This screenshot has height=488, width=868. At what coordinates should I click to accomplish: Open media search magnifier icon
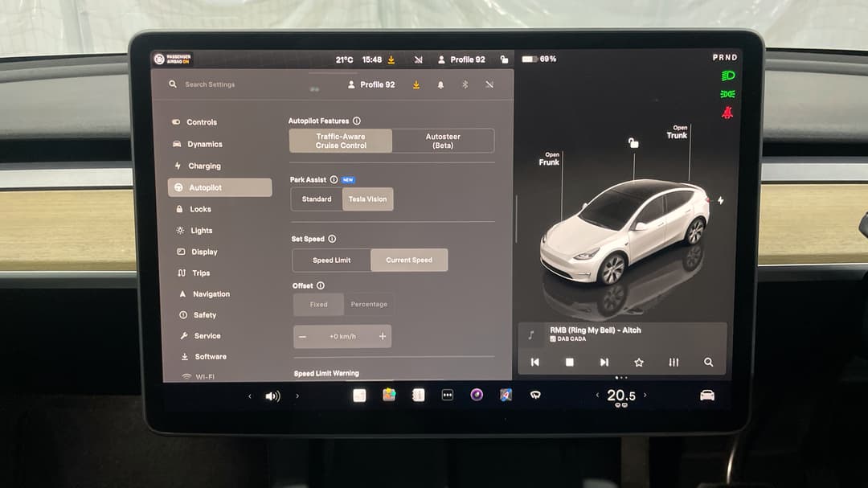coord(709,363)
